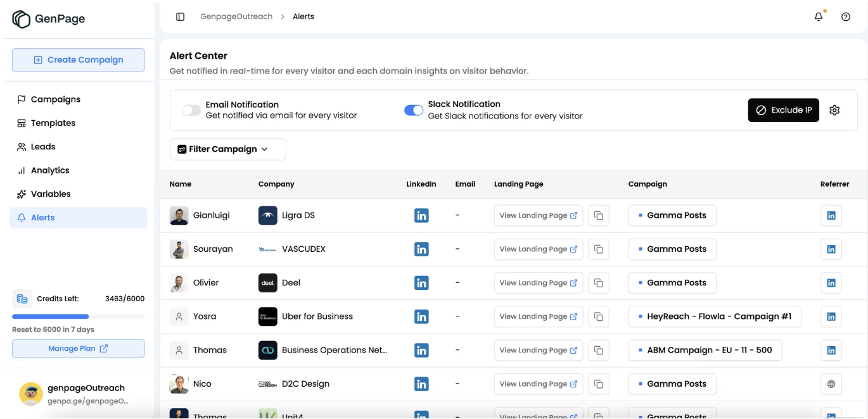Click Gianluigi's avatar thumbnail
868x419 pixels.
click(179, 216)
